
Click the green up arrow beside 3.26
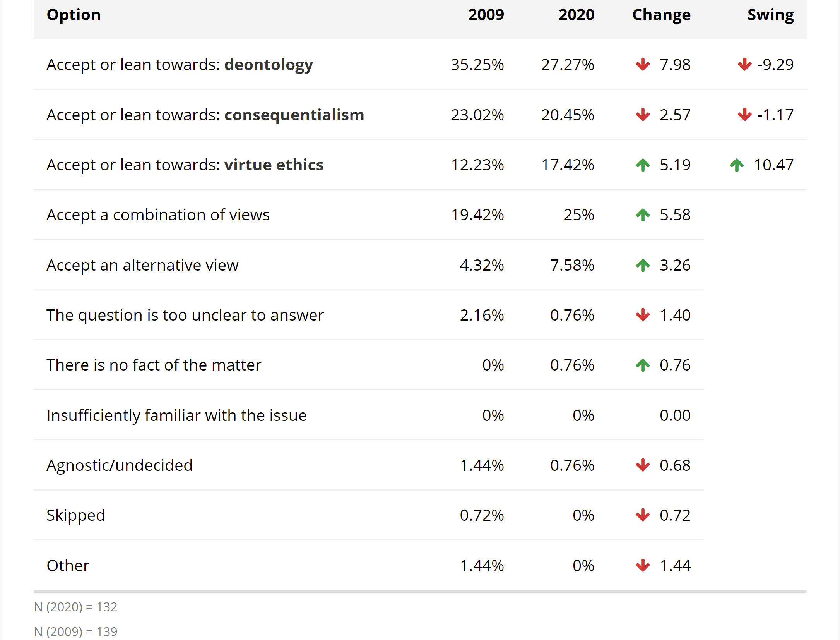click(643, 265)
